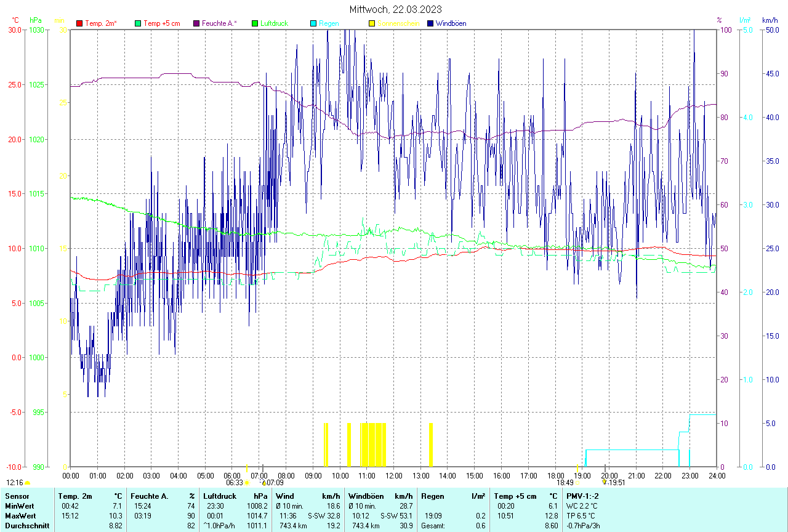
Task: Click the 'hPa' unit label above the pressure axis
Action: 35,20
